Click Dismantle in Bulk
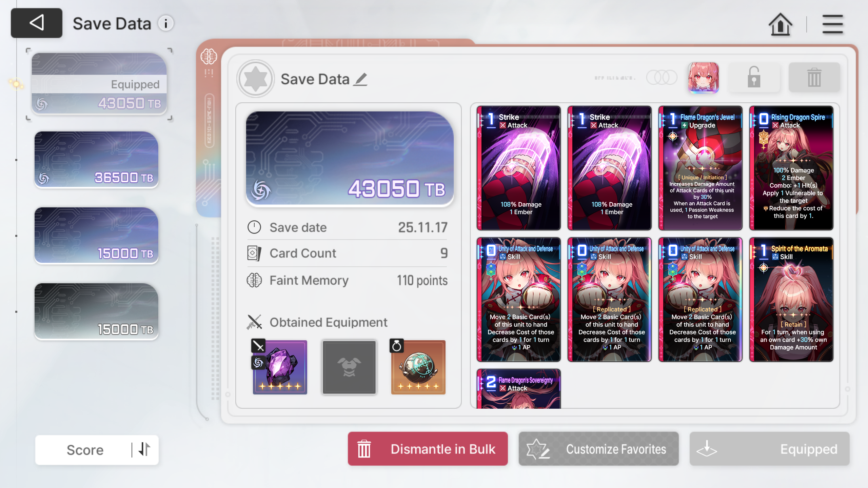Screen dimensions: 868x488 (x=428, y=449)
